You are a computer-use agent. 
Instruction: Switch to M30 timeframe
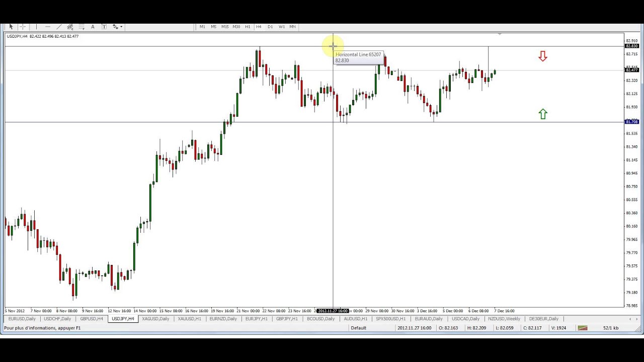click(x=236, y=27)
